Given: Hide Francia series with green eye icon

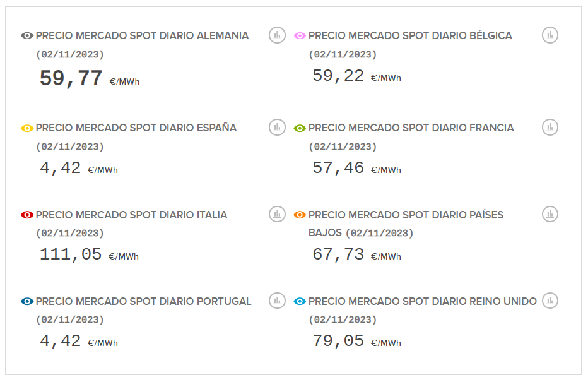Looking at the screenshot, I should (x=300, y=128).
